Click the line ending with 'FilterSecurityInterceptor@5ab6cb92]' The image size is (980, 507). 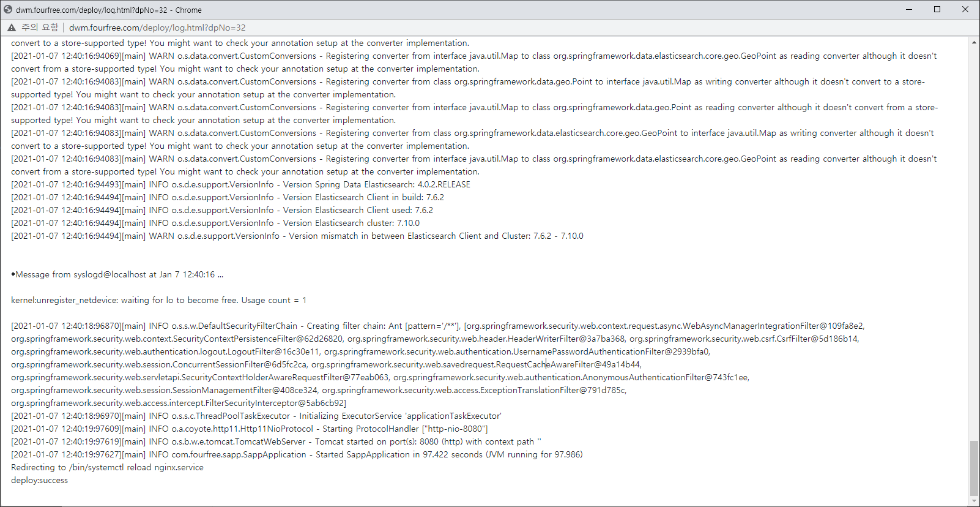[179, 404]
